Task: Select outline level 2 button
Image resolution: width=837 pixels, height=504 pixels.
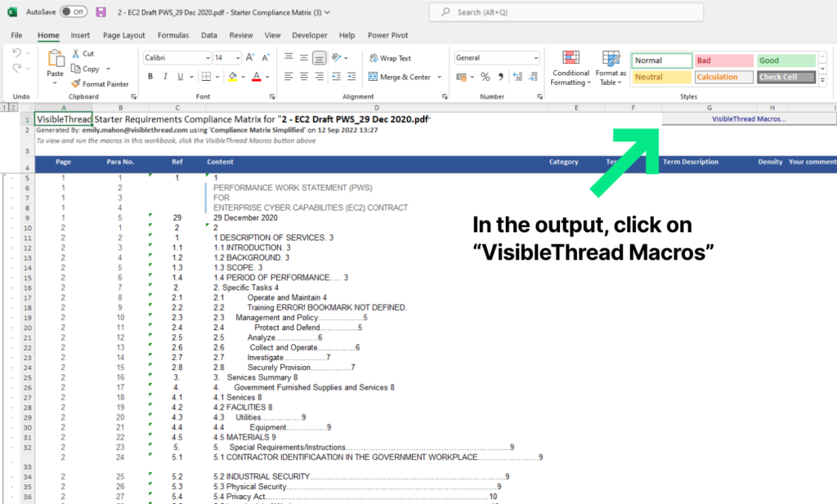Action: [x=13, y=108]
